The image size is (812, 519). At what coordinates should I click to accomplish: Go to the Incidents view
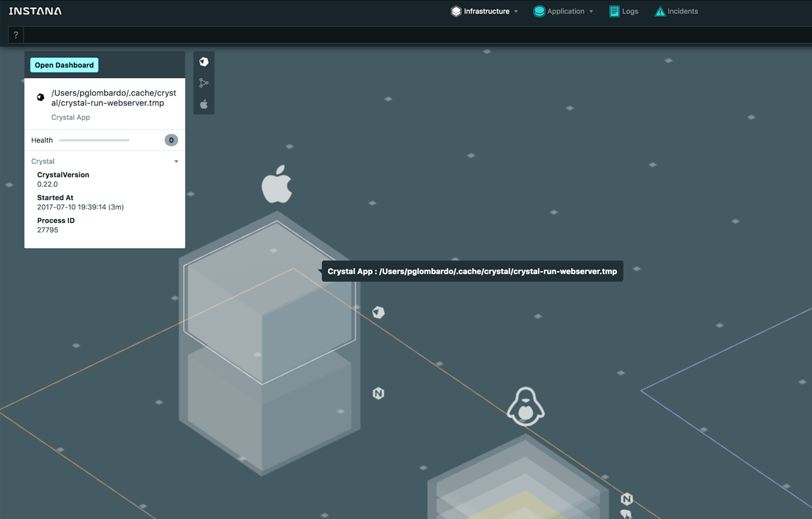pos(676,12)
